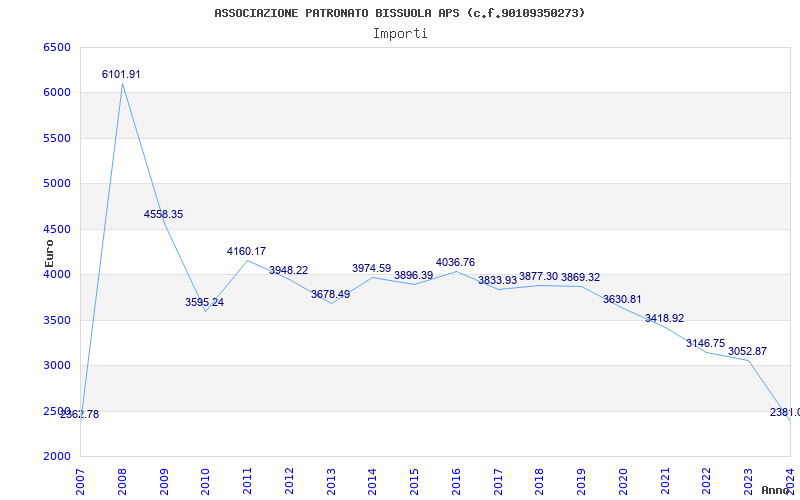Select the 3500 value on Euro axis
This screenshot has height=500, width=800.
[57, 320]
